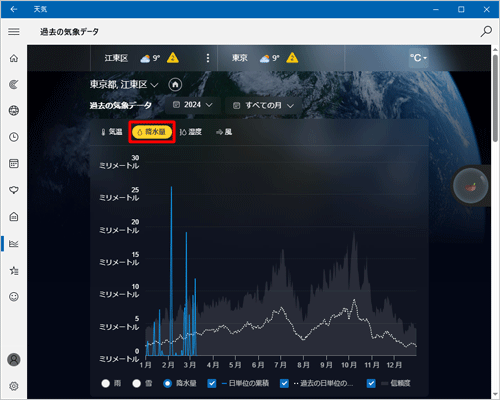
Task: Open the feedback smiley icon
Action: pos(14,297)
